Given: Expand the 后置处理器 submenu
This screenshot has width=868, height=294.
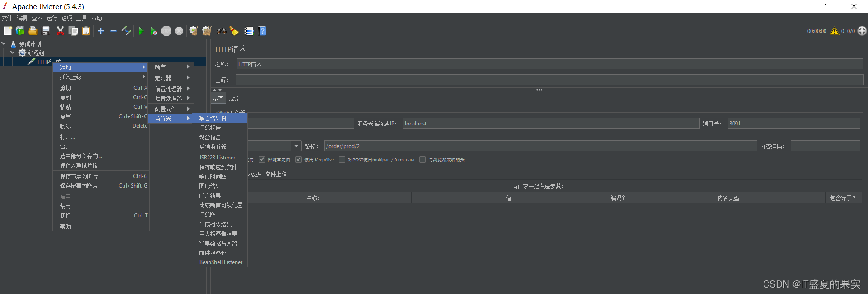Looking at the screenshot, I should click(x=171, y=98).
